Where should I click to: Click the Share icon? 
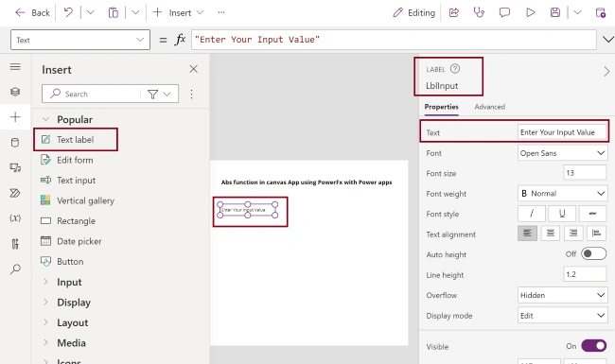coord(454,12)
